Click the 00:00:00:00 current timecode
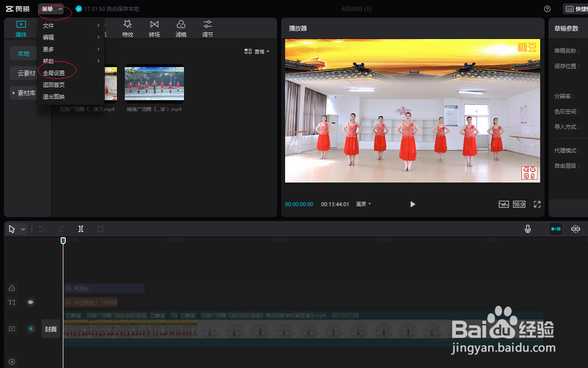The height and width of the screenshot is (368, 588). pos(299,204)
